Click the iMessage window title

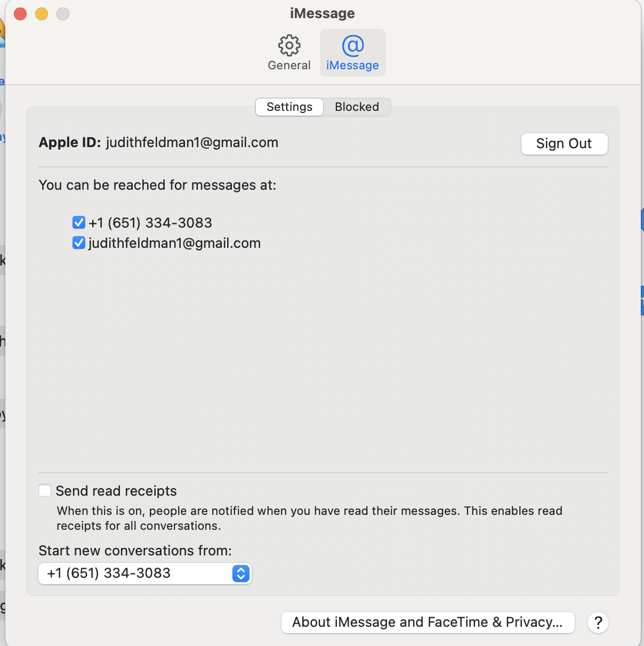[323, 13]
